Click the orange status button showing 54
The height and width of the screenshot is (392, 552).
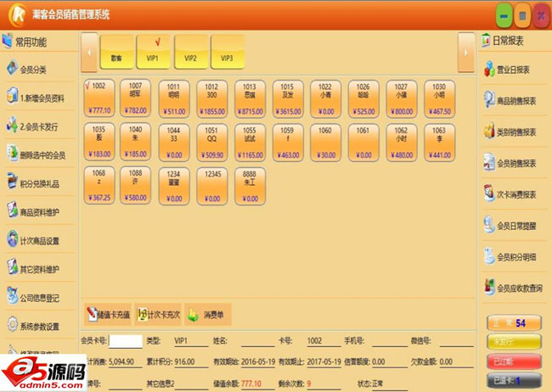click(514, 322)
